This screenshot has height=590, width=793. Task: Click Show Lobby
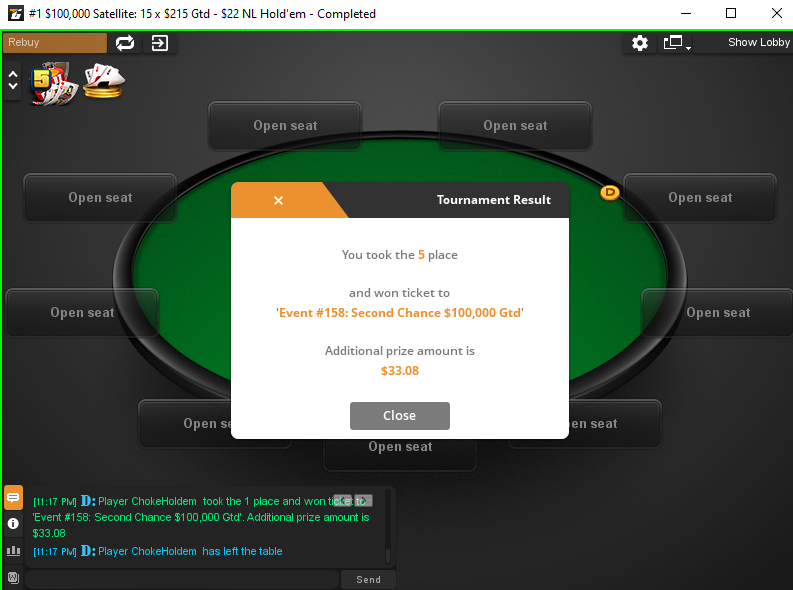(x=759, y=42)
